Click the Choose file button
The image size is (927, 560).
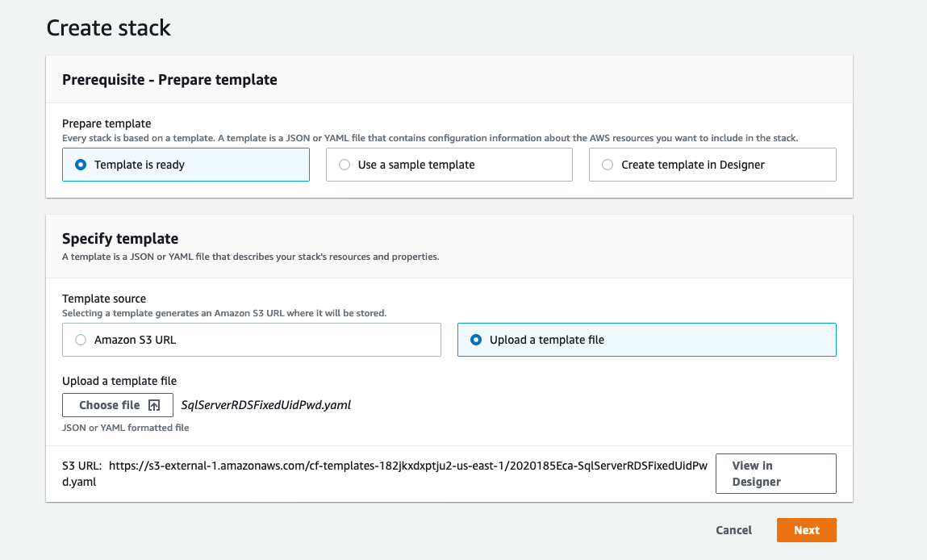[117, 405]
